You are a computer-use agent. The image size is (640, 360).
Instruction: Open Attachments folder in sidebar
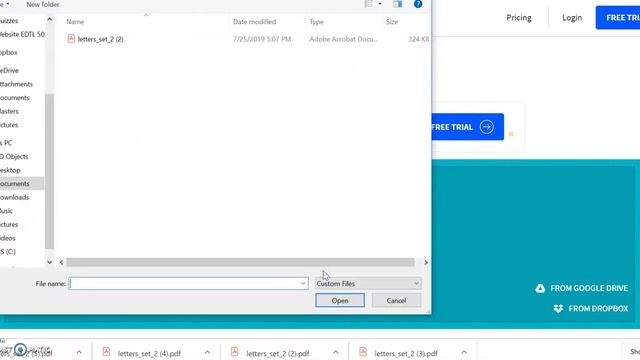[x=16, y=84]
